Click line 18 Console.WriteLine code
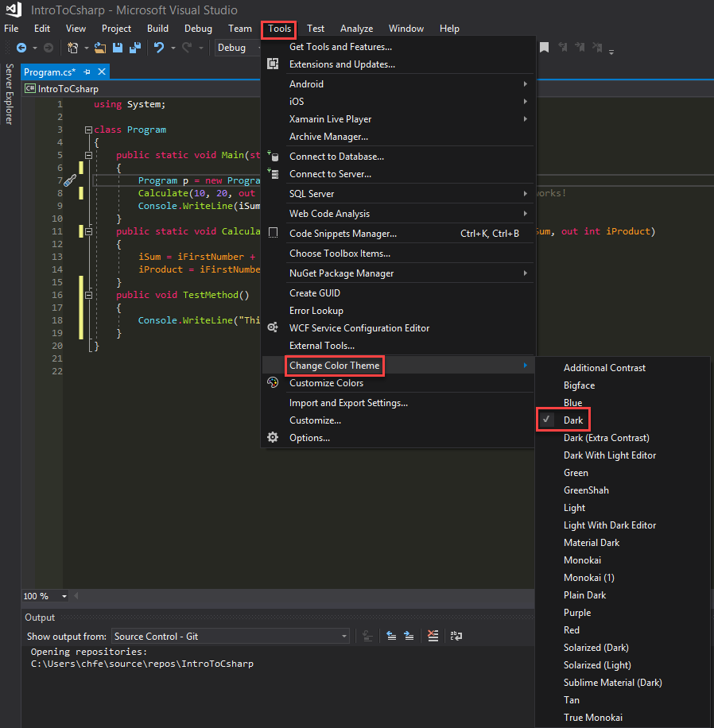Screen dimensions: 714x728 (x=199, y=320)
